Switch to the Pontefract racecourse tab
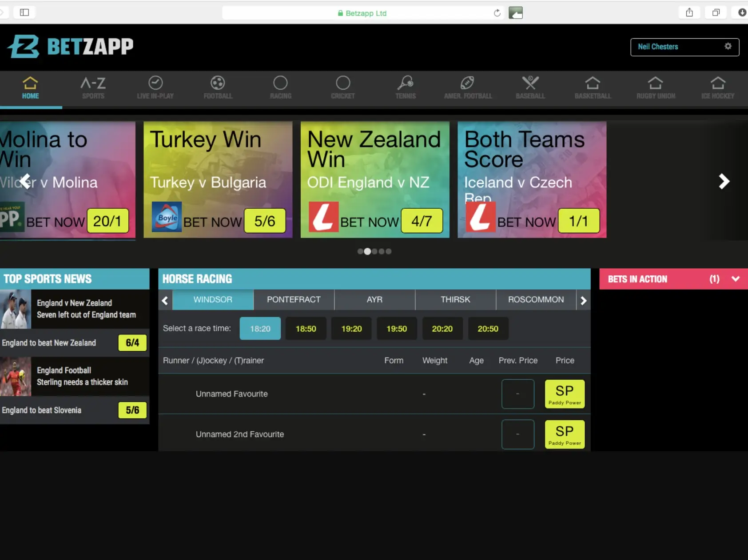The height and width of the screenshot is (560, 748). tap(294, 300)
